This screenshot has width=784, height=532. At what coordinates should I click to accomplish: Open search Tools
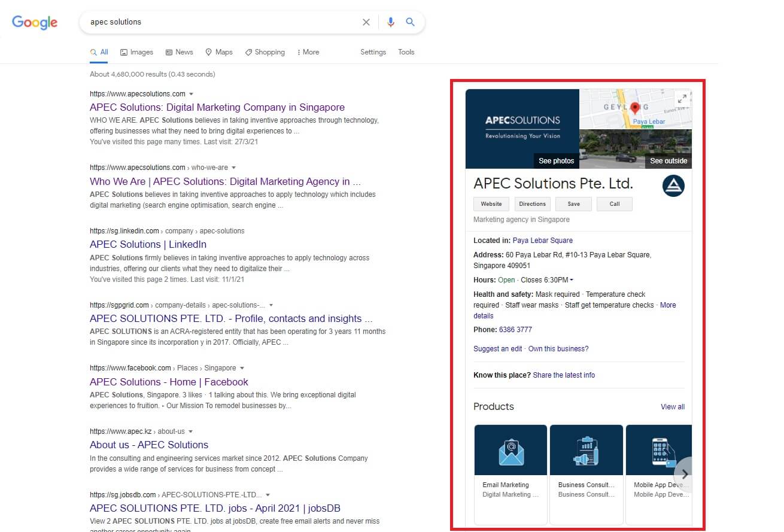coord(406,52)
